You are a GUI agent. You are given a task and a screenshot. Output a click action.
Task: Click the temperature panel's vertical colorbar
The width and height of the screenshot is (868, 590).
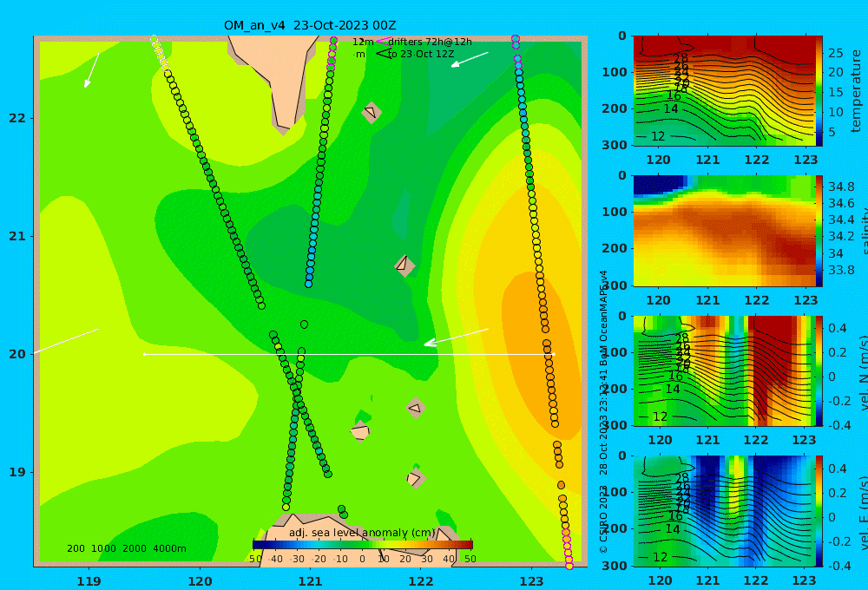pos(819,91)
